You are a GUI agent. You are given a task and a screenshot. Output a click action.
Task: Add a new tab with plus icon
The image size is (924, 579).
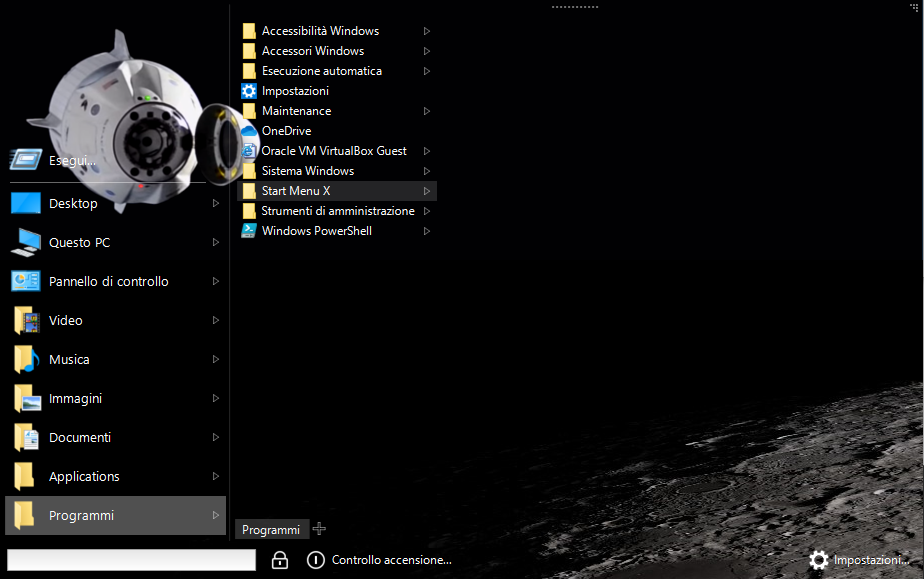[x=319, y=529]
